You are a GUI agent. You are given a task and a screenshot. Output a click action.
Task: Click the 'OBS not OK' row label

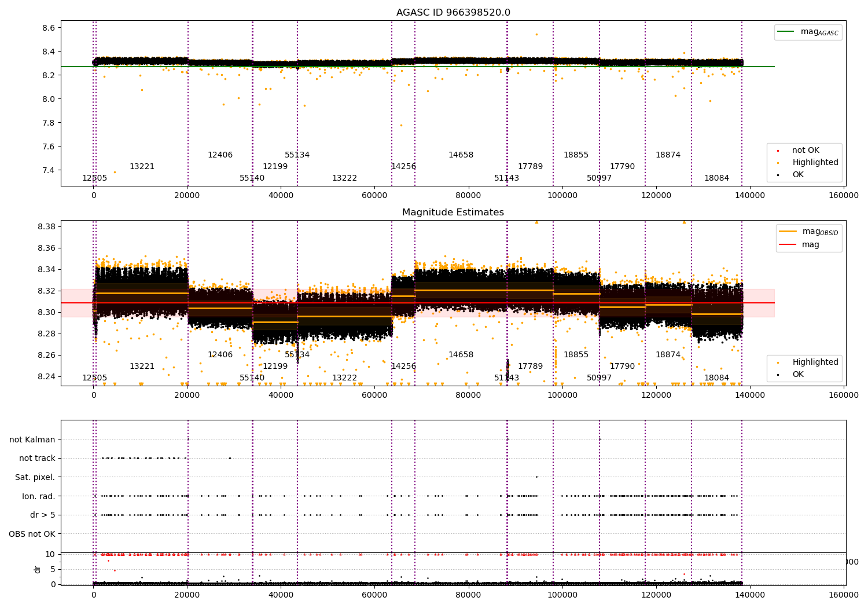32,534
